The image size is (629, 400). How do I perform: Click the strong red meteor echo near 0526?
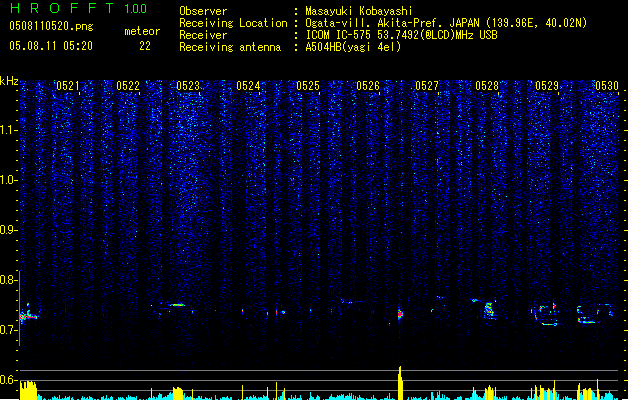[400, 313]
